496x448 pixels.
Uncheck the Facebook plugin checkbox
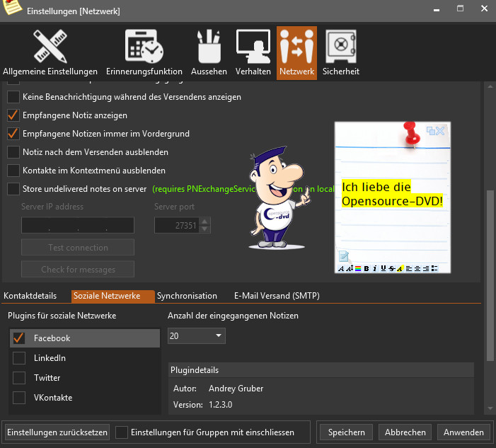(19, 338)
